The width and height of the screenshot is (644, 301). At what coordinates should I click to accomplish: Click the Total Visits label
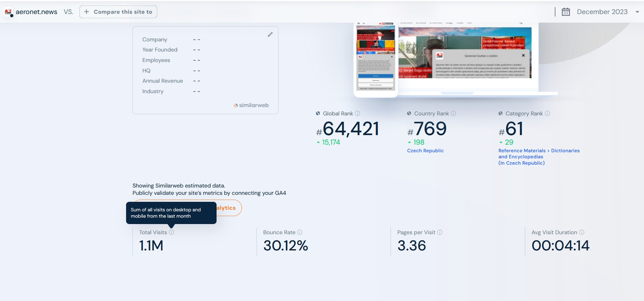pos(153,233)
